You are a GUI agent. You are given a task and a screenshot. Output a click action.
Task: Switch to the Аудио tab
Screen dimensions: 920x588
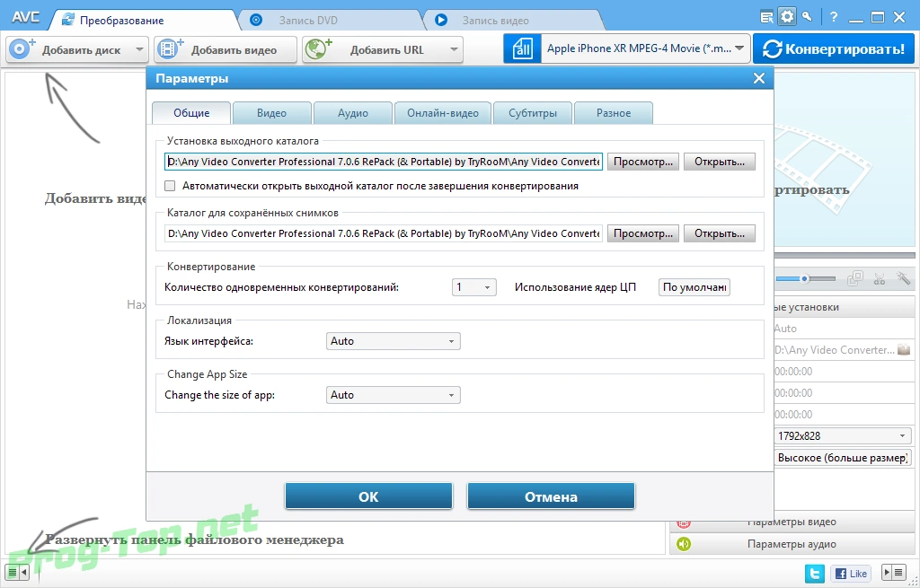tap(352, 113)
